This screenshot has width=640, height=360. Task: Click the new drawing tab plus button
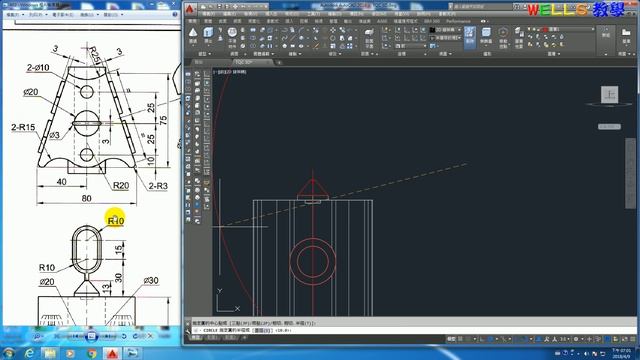tap(279, 62)
